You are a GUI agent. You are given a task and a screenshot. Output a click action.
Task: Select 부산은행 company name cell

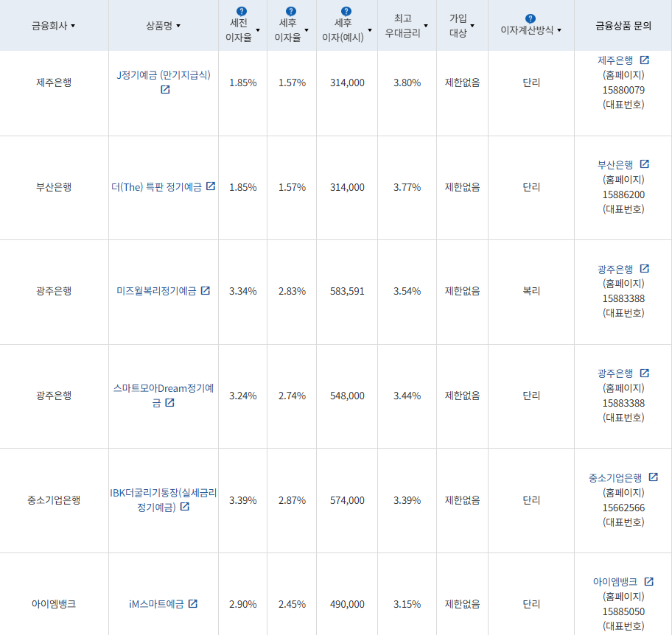[54, 187]
